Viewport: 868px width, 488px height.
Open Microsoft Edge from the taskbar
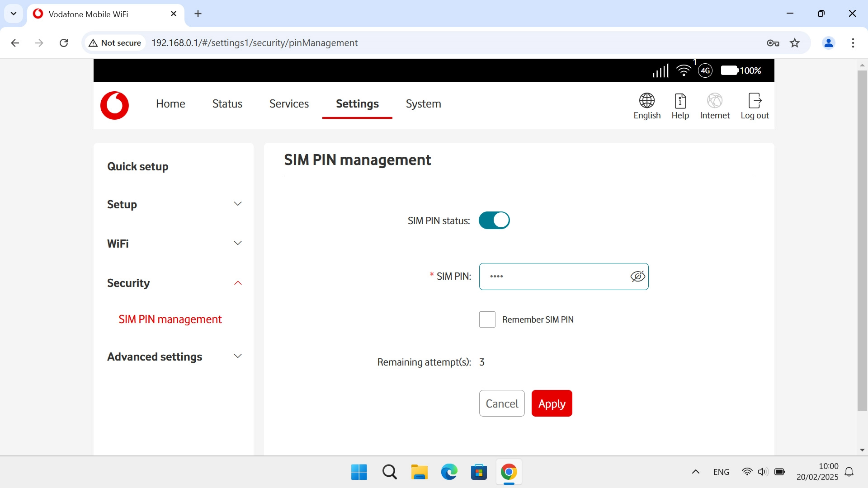(449, 472)
